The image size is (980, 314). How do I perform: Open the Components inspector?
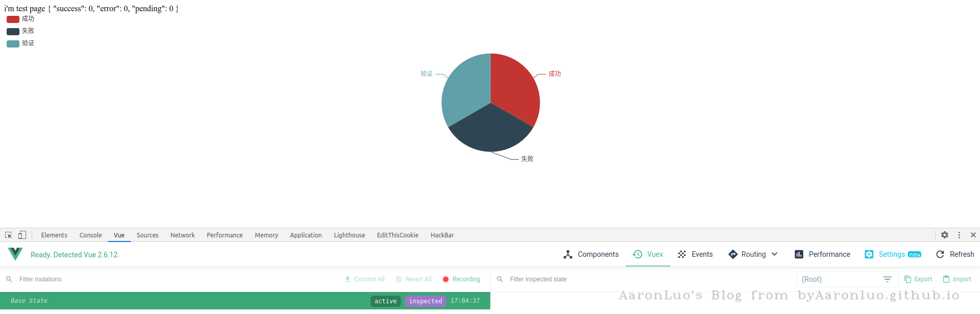591,254
